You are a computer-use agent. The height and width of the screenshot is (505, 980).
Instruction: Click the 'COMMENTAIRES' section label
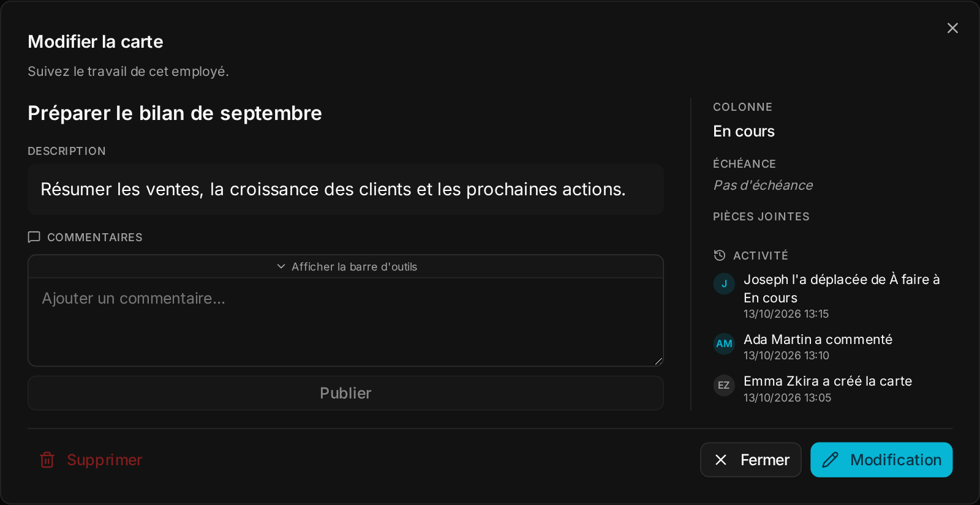tap(95, 237)
